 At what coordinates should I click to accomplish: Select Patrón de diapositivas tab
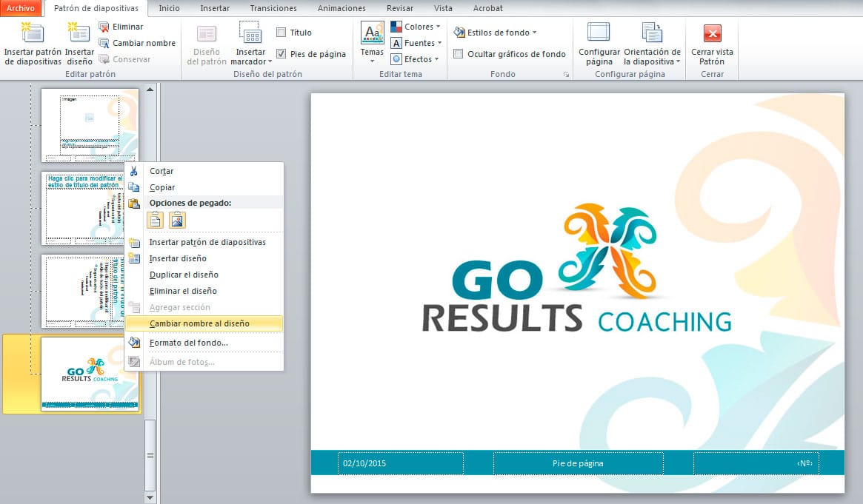[96, 8]
